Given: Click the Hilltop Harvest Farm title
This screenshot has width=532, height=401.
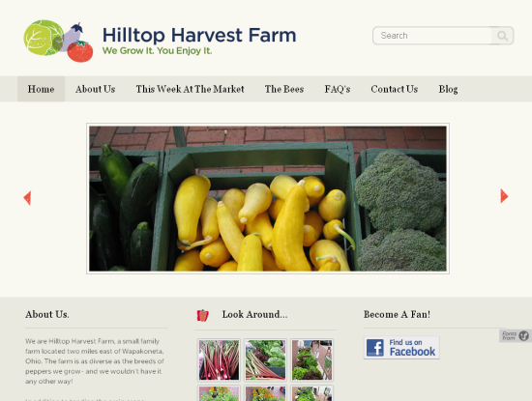Looking at the screenshot, I should pos(199,35).
